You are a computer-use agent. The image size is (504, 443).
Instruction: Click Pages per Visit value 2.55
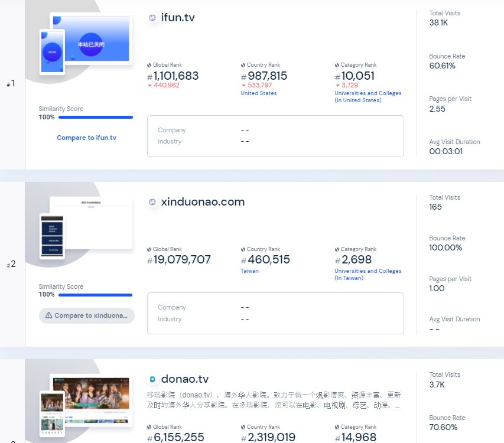tap(437, 109)
